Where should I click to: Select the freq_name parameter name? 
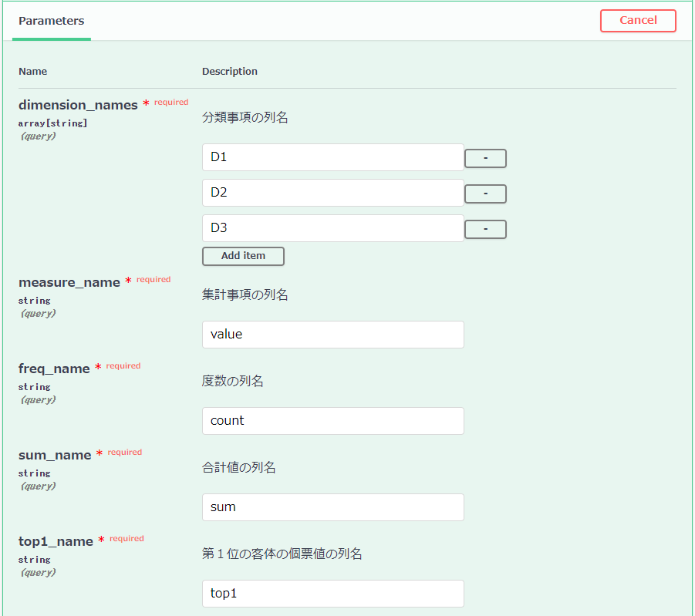point(54,369)
